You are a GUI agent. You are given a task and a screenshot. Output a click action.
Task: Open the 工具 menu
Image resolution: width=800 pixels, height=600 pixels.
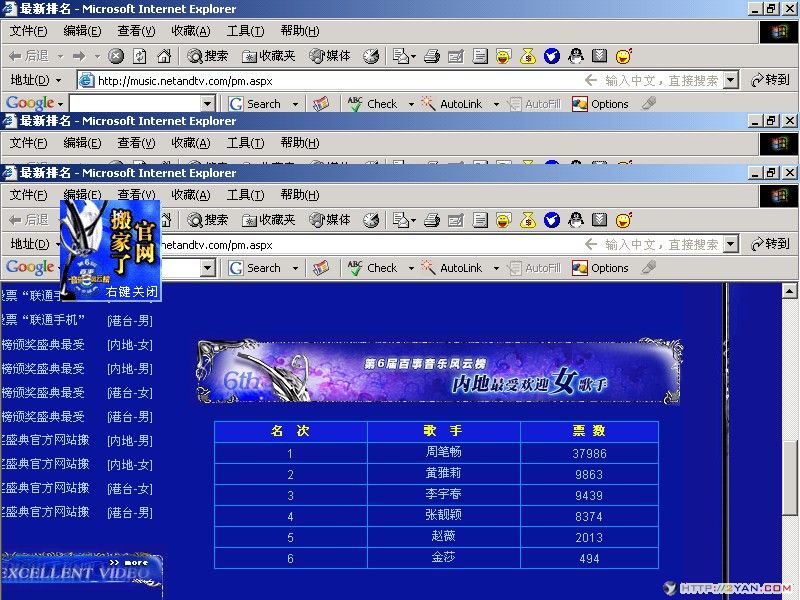pyautogui.click(x=245, y=195)
